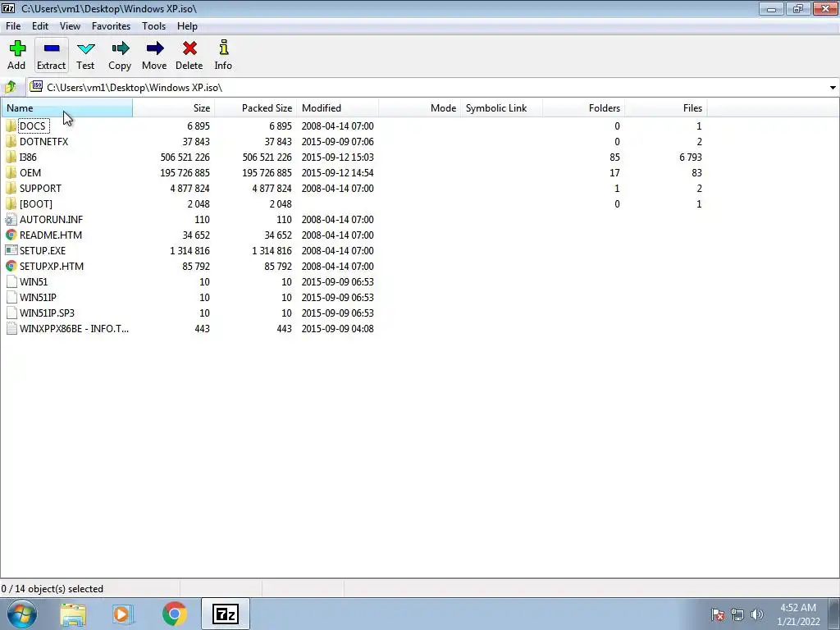Open the Tools menu
This screenshot has height=630, width=840.
tap(153, 25)
